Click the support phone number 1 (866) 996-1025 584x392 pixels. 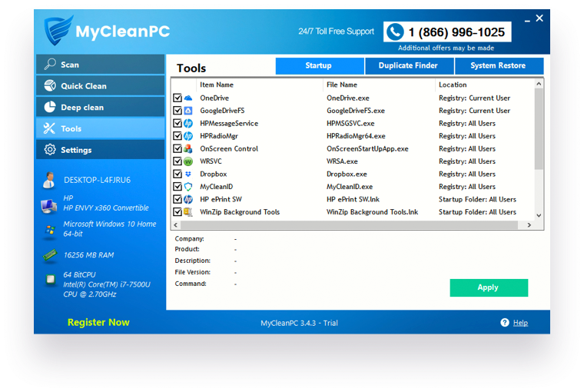456,32
